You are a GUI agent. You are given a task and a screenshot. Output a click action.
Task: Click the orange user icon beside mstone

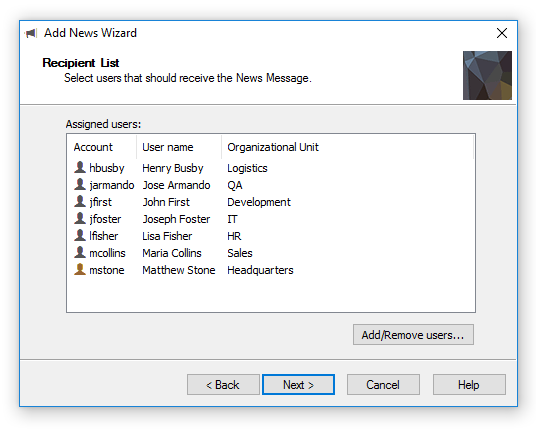click(80, 270)
